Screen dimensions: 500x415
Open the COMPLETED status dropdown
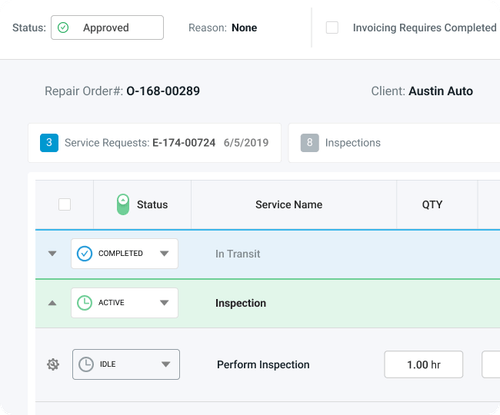pos(124,254)
